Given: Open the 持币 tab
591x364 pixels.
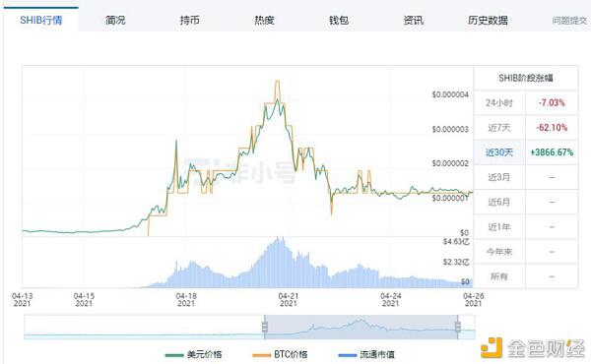Looking at the screenshot, I should point(189,20).
